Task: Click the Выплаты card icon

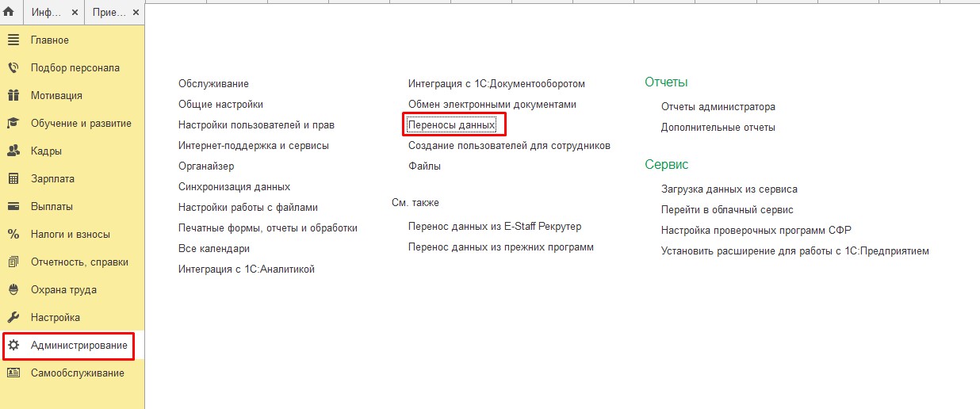Action: point(13,207)
